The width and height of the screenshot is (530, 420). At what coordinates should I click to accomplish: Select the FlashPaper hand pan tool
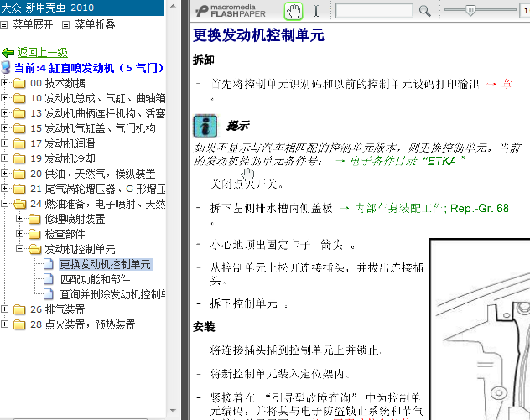pos(294,11)
